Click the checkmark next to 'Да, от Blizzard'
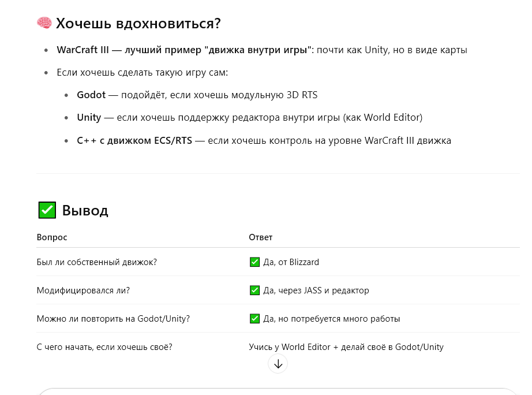Image resolution: width=532 pixels, height=395 pixels. click(x=254, y=262)
